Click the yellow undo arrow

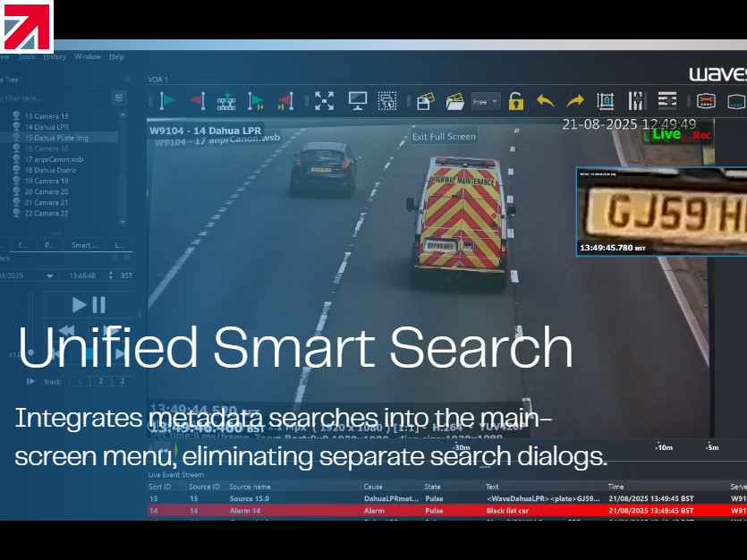coord(545,101)
